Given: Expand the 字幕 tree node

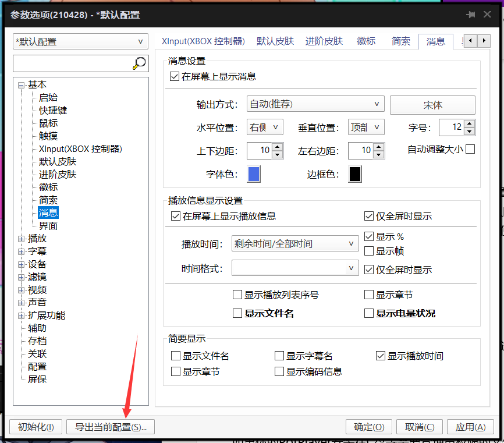Looking at the screenshot, I should [22, 251].
